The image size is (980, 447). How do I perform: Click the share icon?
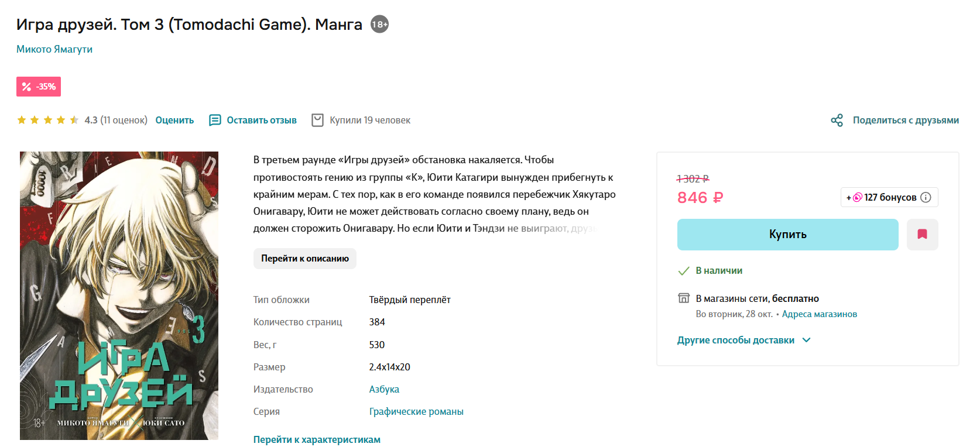[837, 121]
